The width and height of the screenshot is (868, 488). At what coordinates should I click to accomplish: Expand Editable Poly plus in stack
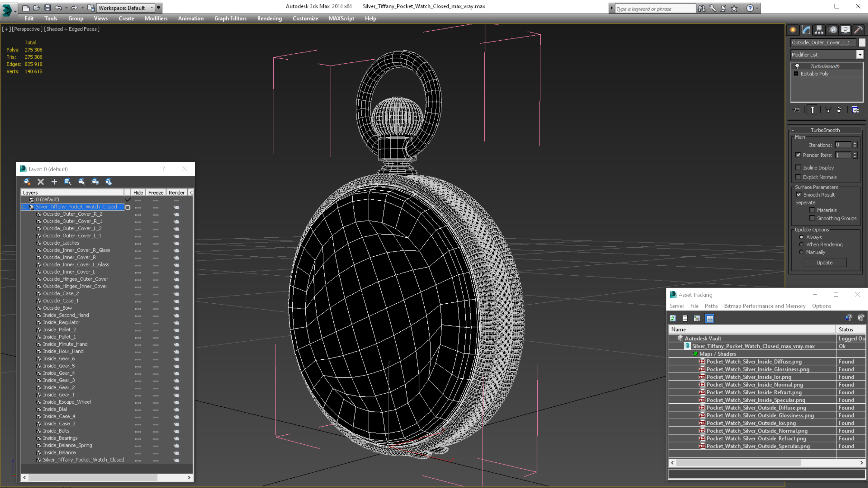796,74
